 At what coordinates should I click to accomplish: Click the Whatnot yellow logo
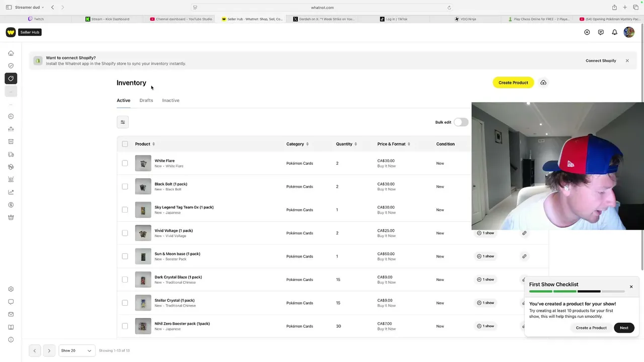[11, 32]
